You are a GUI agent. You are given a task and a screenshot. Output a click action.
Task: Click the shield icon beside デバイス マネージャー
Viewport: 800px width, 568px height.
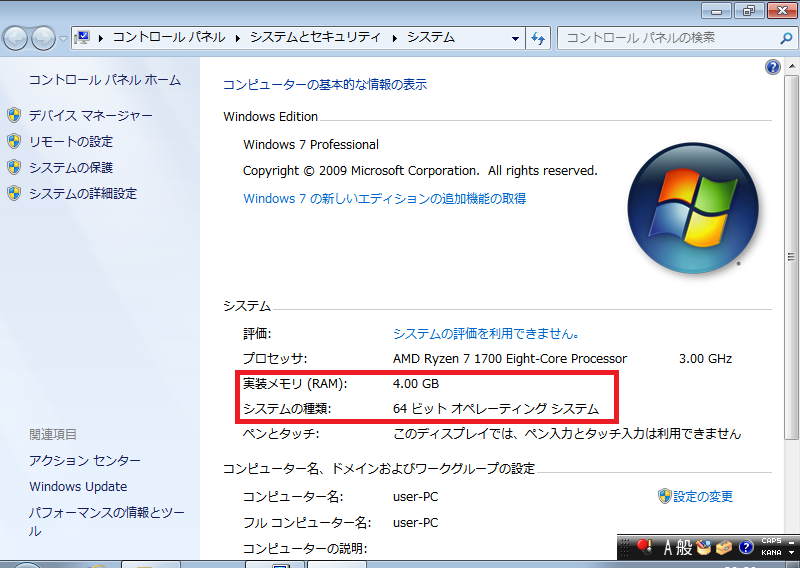click(14, 115)
